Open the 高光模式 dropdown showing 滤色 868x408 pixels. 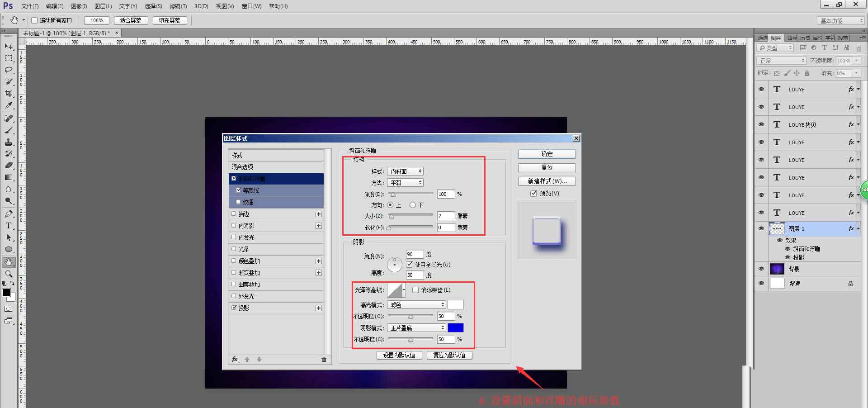tap(415, 304)
